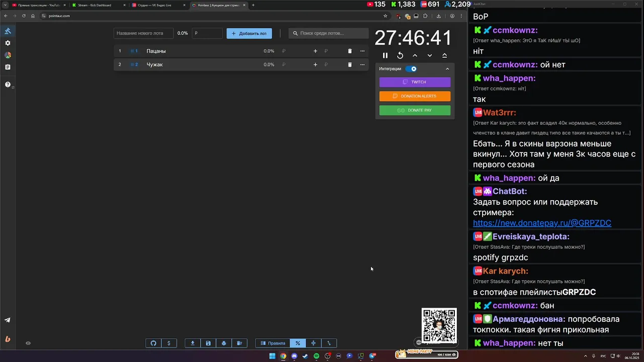The height and width of the screenshot is (362, 644).
Task: Select the Пацаны lot name
Action: point(156,51)
